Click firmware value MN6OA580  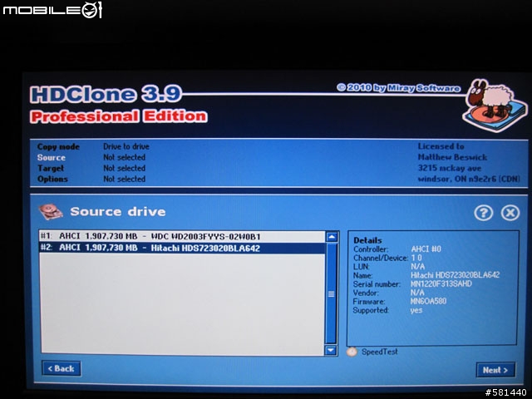(428, 301)
